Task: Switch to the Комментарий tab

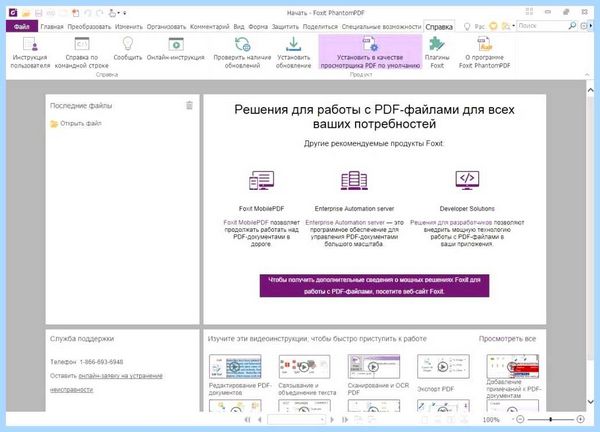Action: point(210,26)
